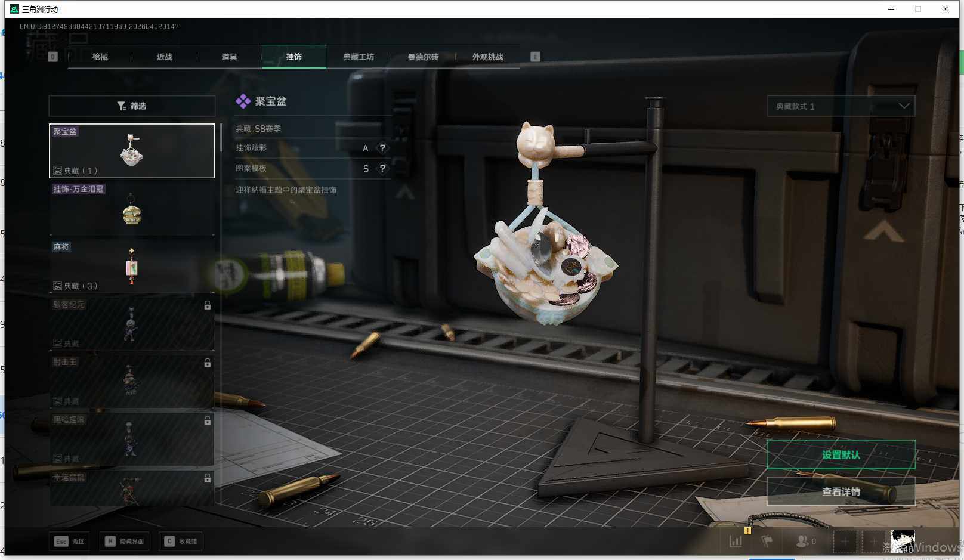The height and width of the screenshot is (560, 964).
Task: Minimize the 三角洲行动 window
Action: (x=891, y=9)
